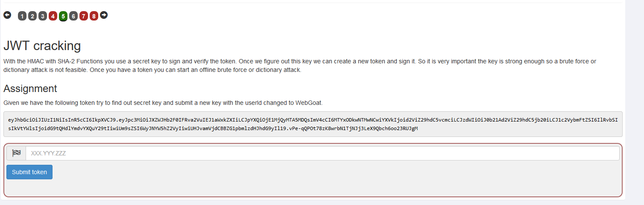Viewport: 644px width, 205px height.
Task: Open lesson page 3
Action: point(42,16)
